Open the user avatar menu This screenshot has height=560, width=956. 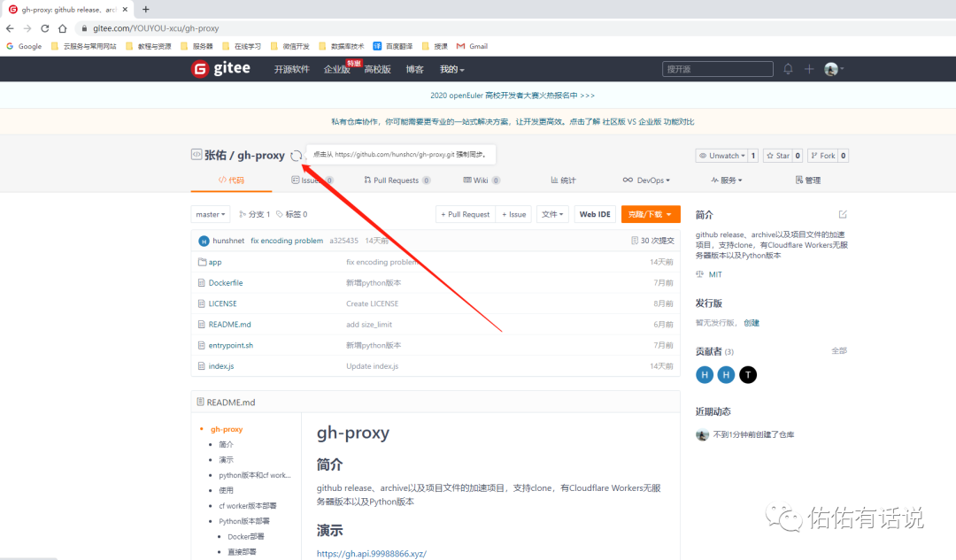(x=834, y=69)
